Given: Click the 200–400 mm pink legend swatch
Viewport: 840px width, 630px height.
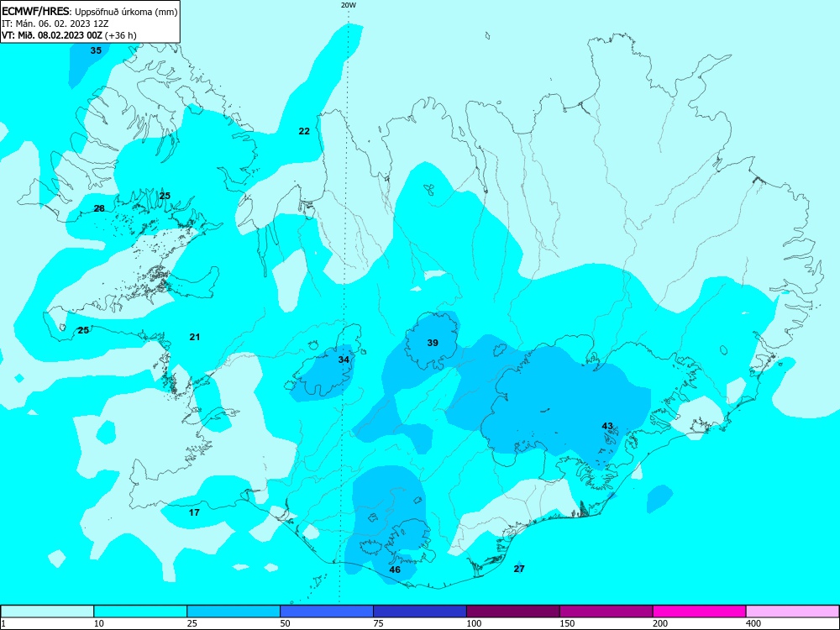Looking at the screenshot, I should (x=700, y=612).
